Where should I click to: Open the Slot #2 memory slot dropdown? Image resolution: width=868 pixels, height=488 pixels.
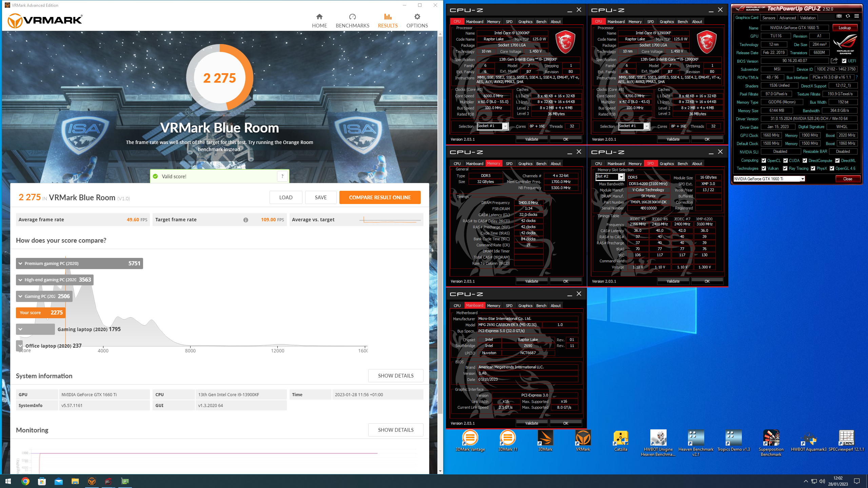621,177
